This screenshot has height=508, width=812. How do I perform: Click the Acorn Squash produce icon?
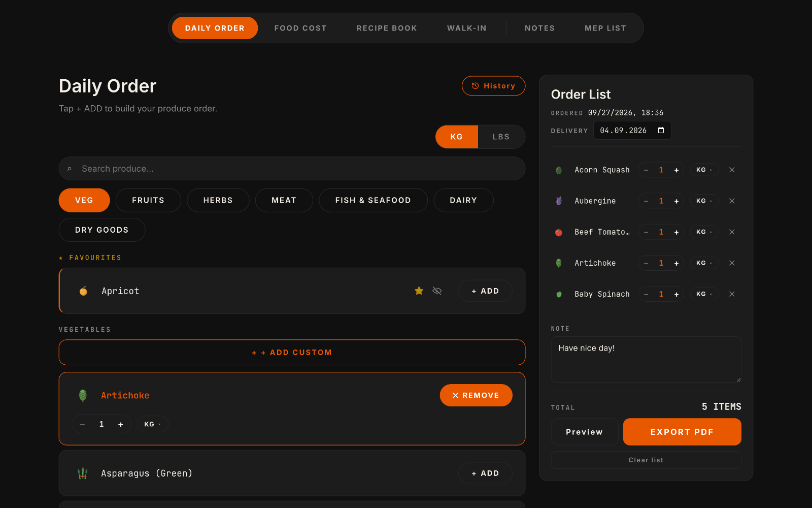click(x=559, y=170)
